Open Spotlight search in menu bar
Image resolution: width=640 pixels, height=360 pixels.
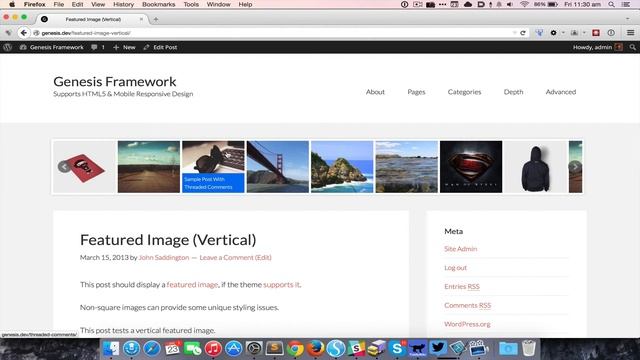click(611, 4)
